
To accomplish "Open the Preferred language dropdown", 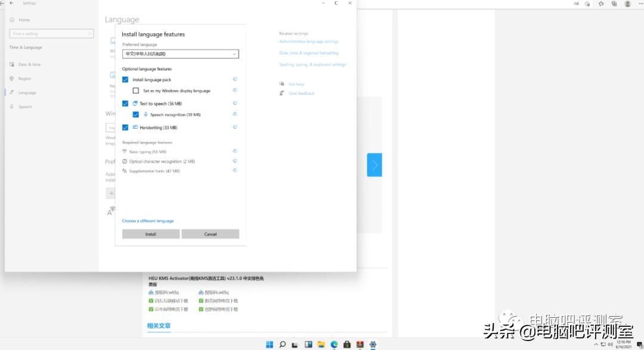I will pyautogui.click(x=180, y=54).
